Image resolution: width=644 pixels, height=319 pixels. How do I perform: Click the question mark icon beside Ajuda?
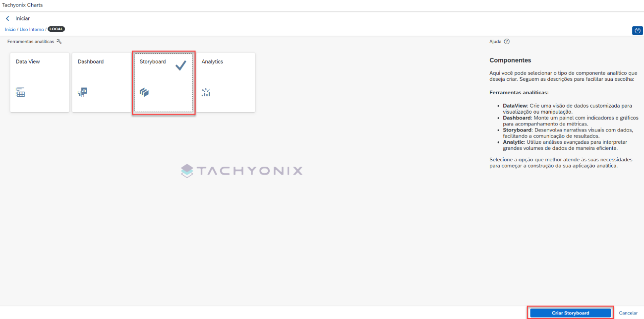pyautogui.click(x=507, y=42)
